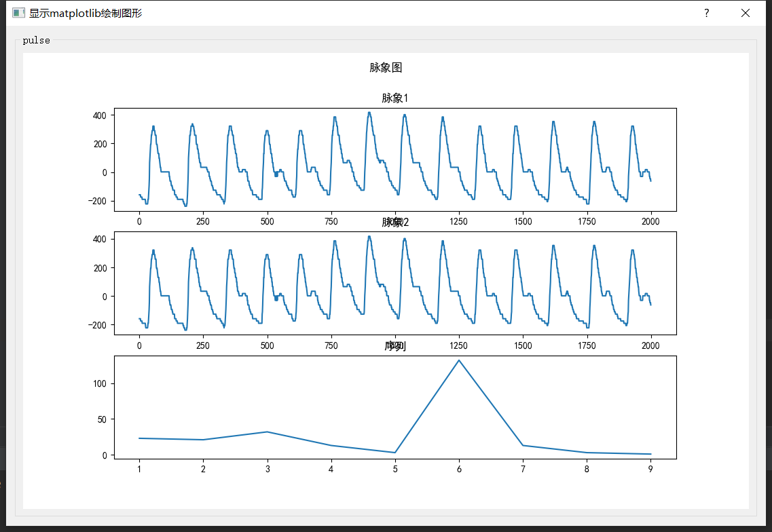
Task: Click the 2000 tick label below the 脉象1 chart
Action: [x=650, y=221]
